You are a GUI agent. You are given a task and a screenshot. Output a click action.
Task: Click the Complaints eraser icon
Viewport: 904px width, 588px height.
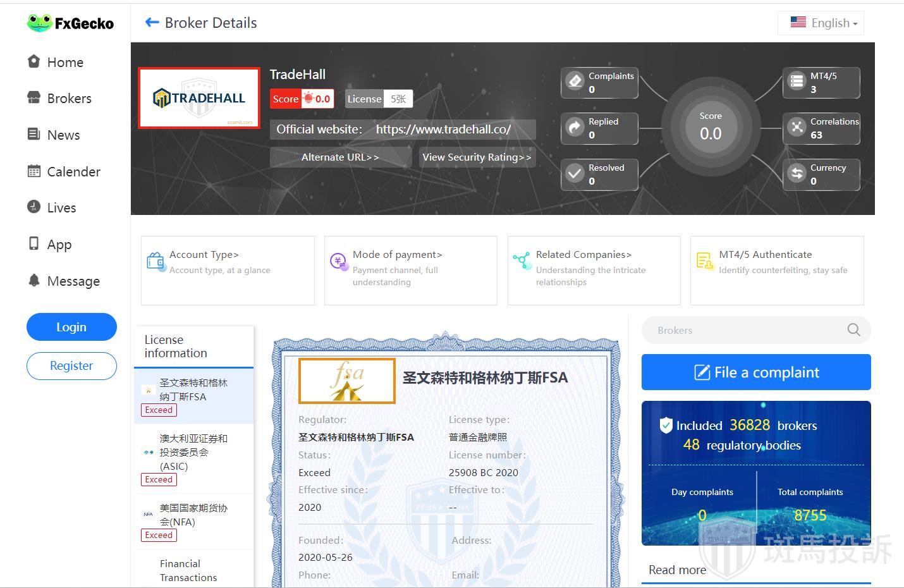tap(575, 82)
